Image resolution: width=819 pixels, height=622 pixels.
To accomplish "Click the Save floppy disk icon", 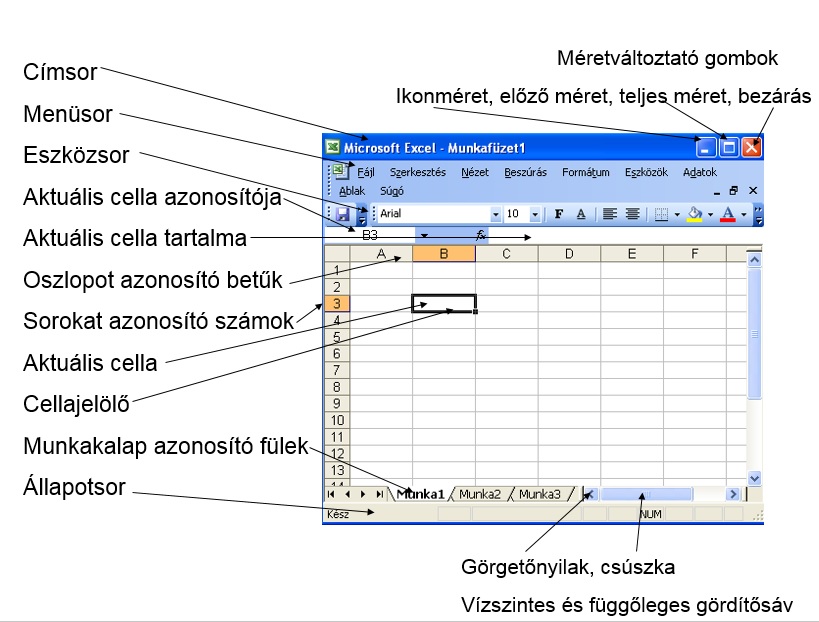I will pos(342,214).
